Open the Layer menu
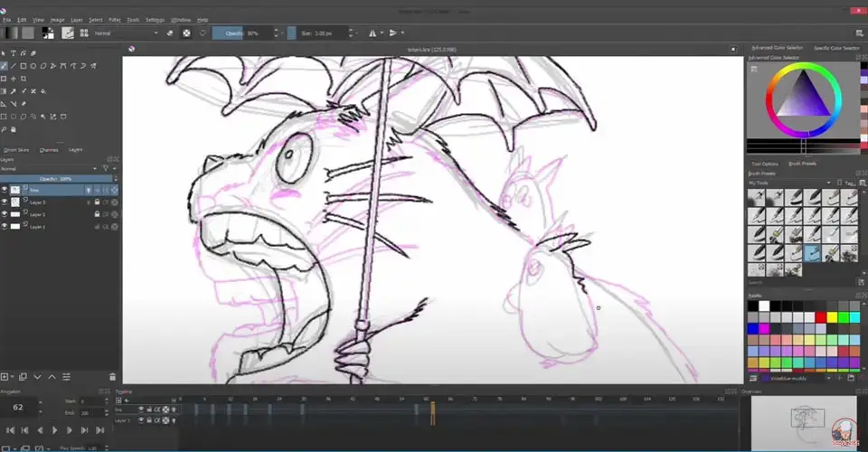This screenshot has width=868, height=452. tap(76, 20)
